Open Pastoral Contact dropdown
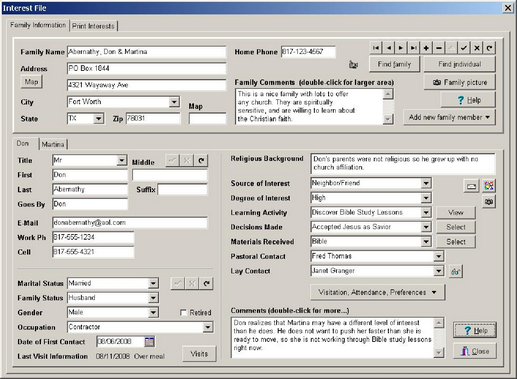The height and width of the screenshot is (379, 517). 438,256
